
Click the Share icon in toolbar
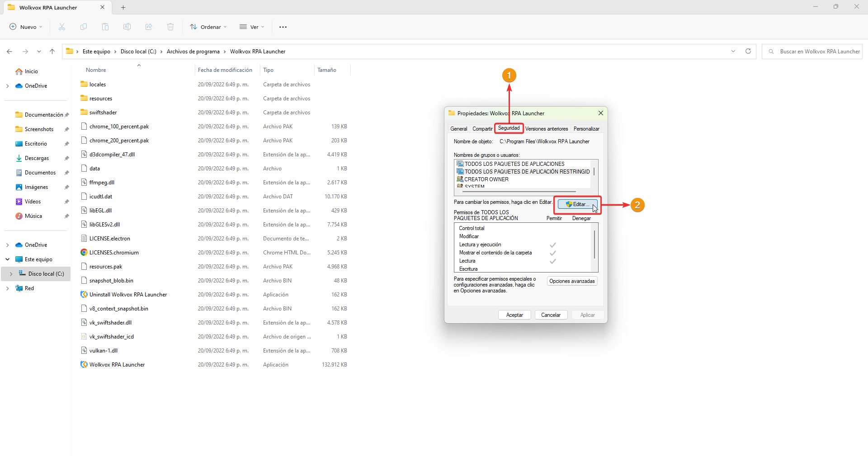[149, 27]
